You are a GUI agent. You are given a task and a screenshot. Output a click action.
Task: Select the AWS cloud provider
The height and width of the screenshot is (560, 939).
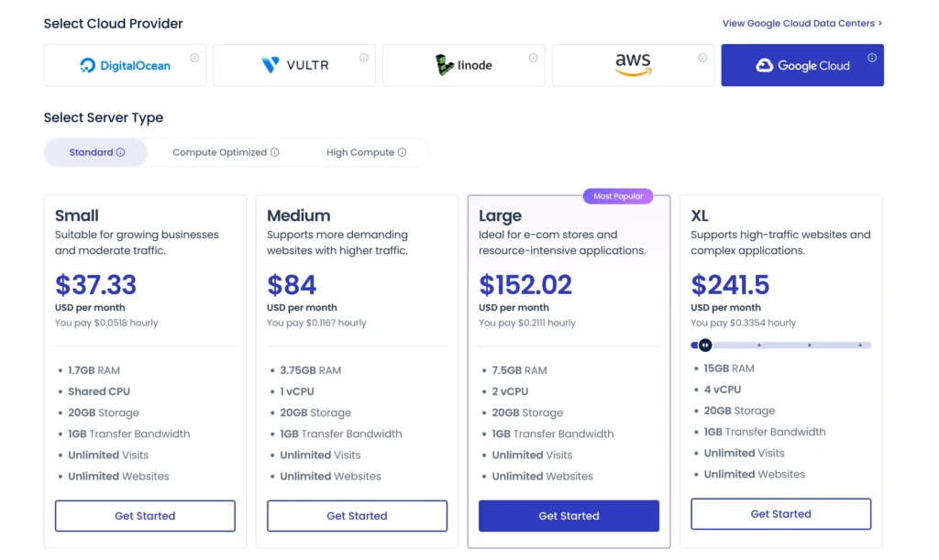pos(633,64)
